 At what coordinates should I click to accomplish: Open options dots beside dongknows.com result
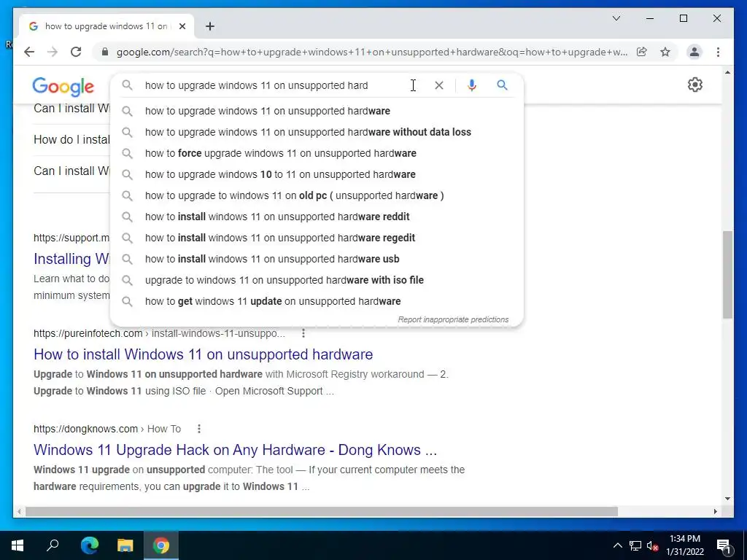coord(198,429)
